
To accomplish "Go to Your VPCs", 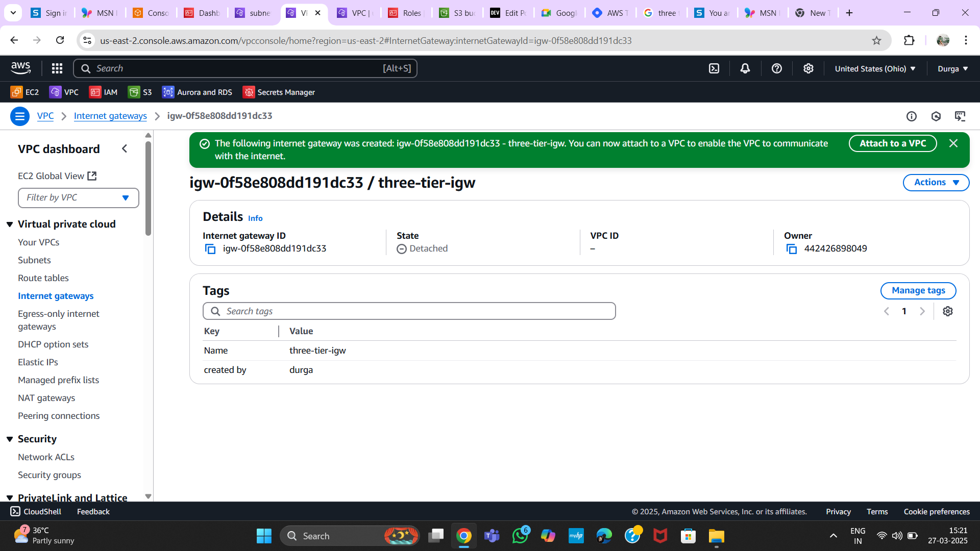I will [x=39, y=242].
